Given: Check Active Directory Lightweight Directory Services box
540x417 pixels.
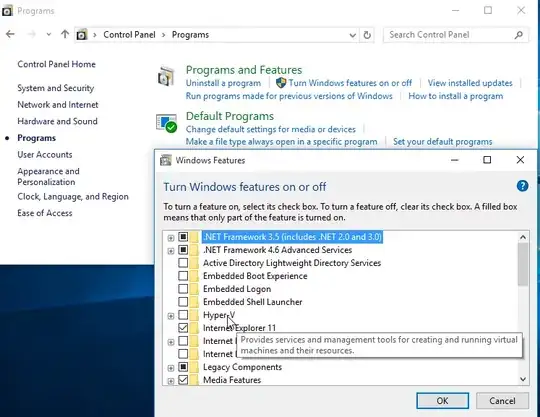Looking at the screenshot, I should pos(183,263).
